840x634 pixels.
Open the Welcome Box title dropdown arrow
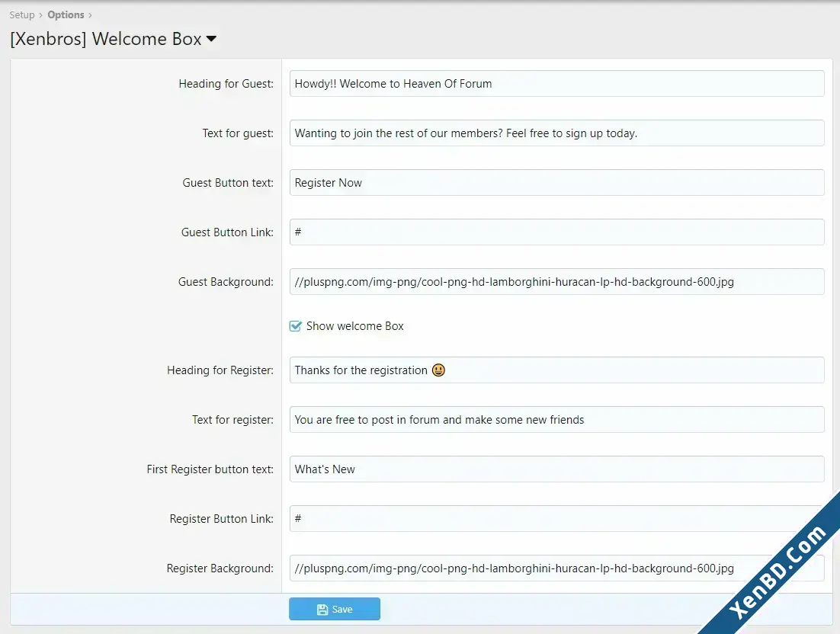coord(211,39)
